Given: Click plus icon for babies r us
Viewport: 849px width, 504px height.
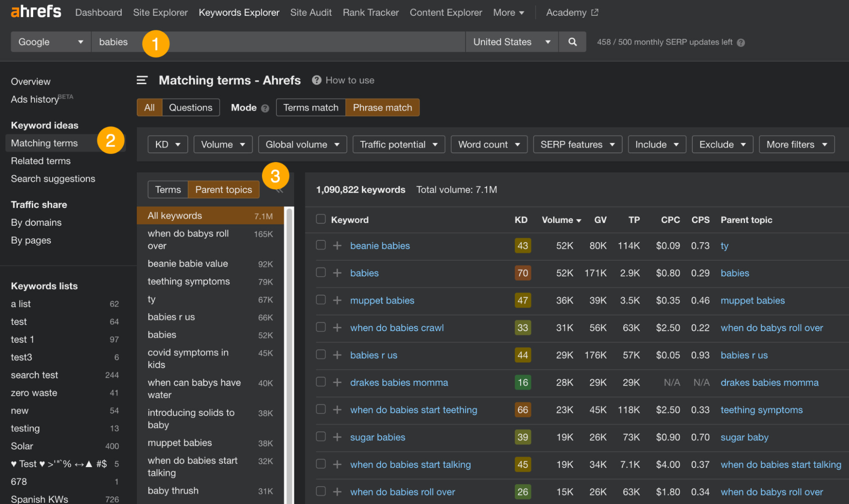Looking at the screenshot, I should tap(337, 355).
